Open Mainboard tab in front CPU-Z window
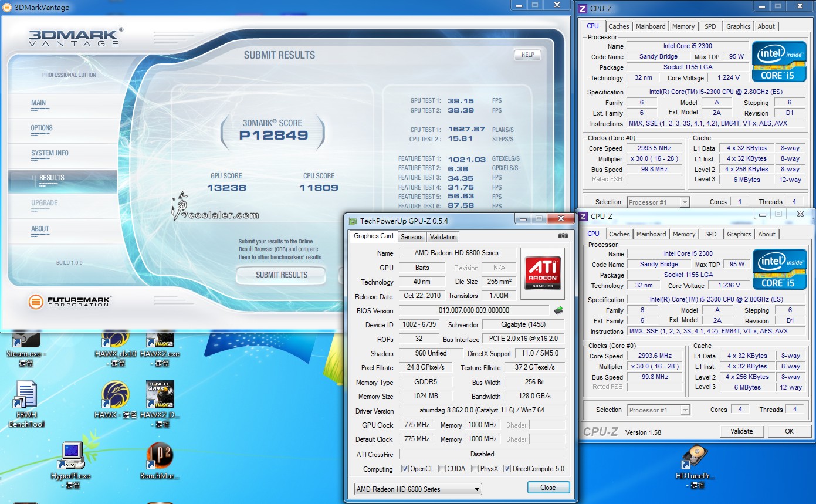Screen dimensions: 816x504 (x=651, y=234)
